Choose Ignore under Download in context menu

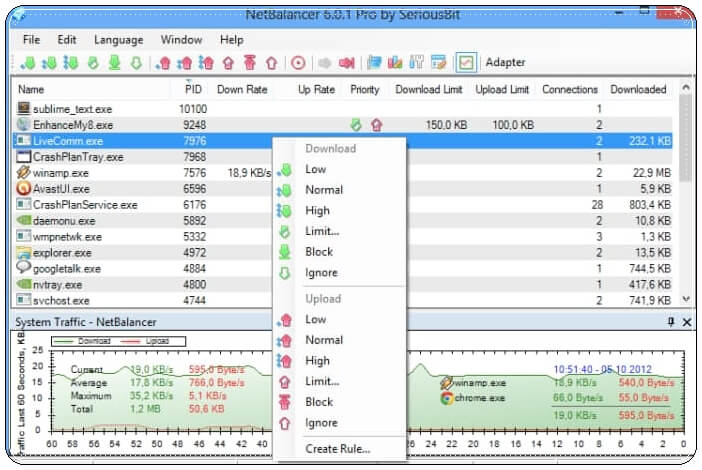340,272
